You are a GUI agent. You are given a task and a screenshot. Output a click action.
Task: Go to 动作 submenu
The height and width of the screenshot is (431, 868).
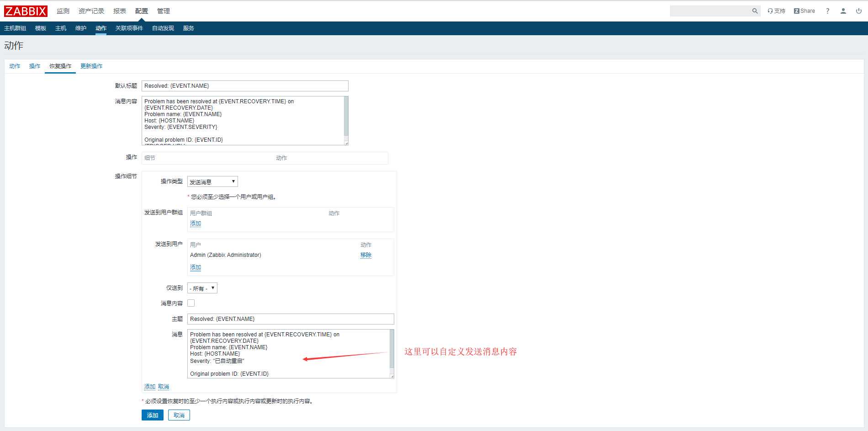pos(101,28)
